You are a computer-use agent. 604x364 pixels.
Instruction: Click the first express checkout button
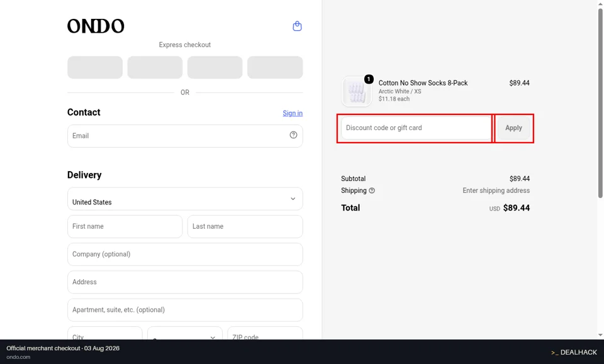(95, 67)
